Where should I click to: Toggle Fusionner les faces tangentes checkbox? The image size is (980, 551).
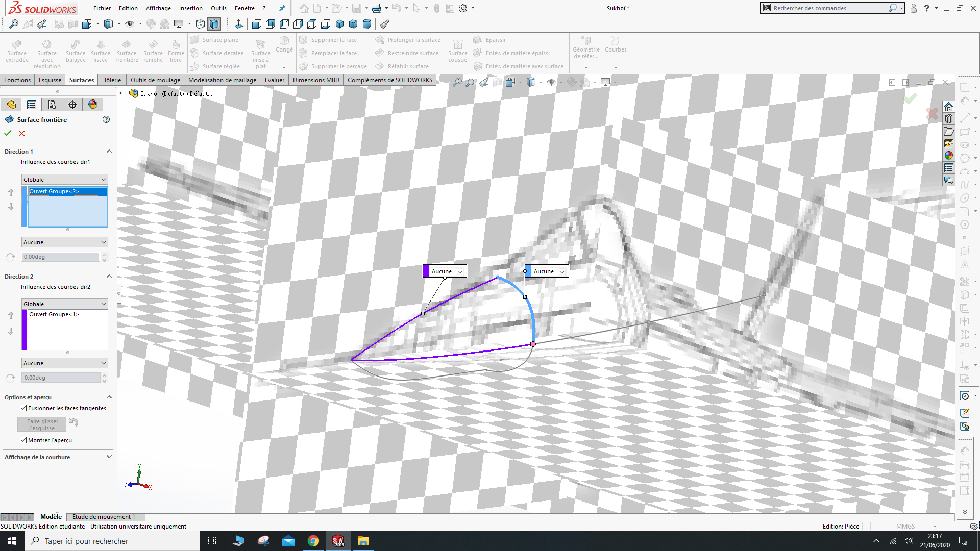(23, 408)
